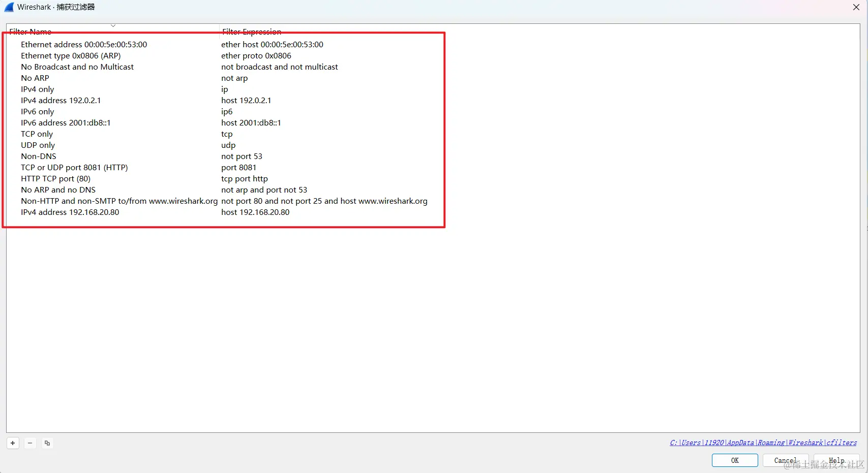The height and width of the screenshot is (473, 868).
Task: Click the 'ip' expression cell
Action: (x=225, y=89)
